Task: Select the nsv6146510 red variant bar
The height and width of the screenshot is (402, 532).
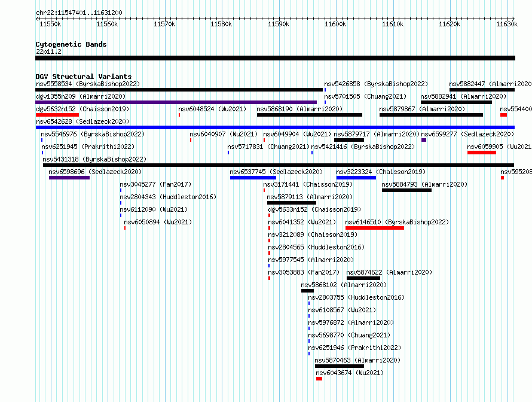Action: (375, 228)
